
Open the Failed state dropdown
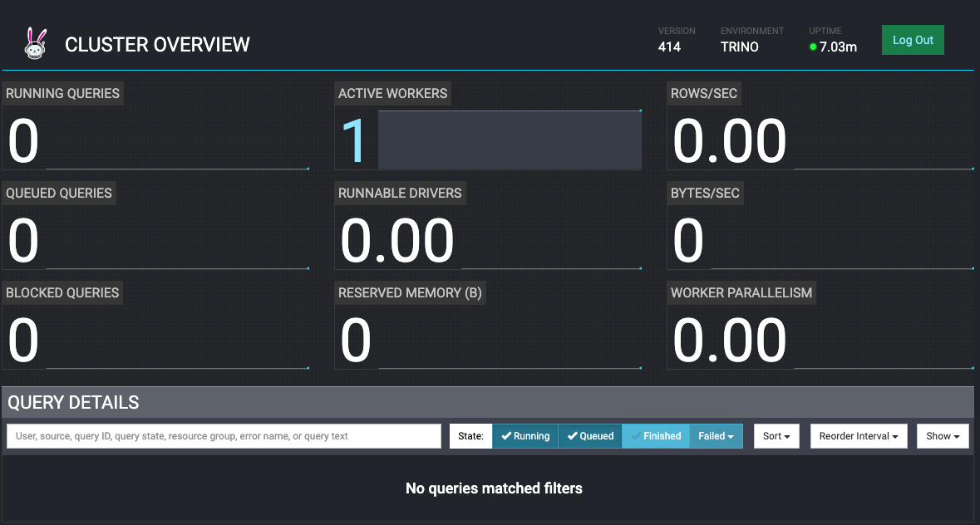[717, 436]
